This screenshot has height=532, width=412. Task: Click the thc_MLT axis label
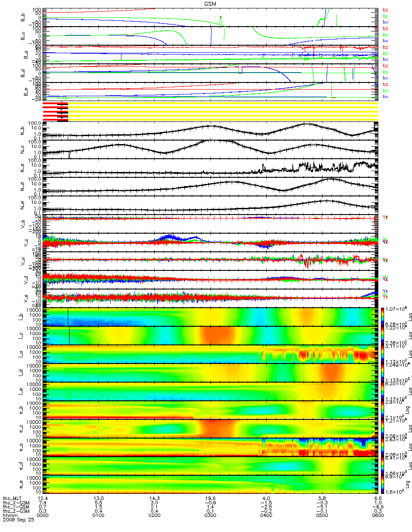(x=12, y=498)
